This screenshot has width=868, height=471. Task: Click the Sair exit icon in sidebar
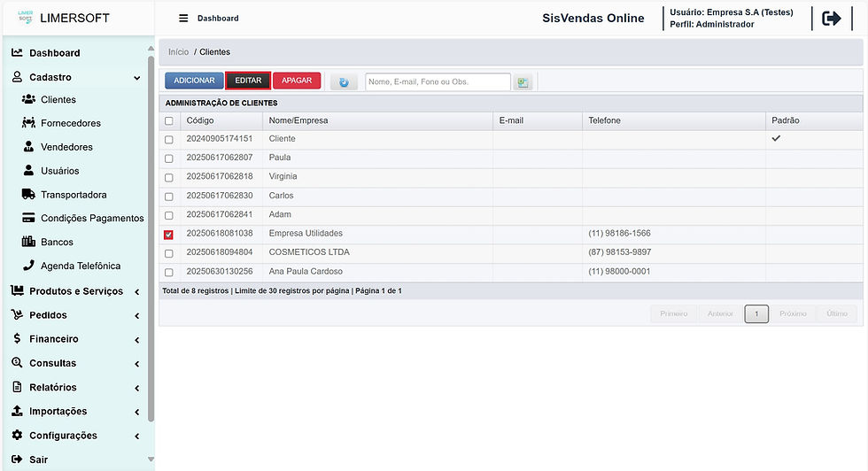(x=17, y=459)
